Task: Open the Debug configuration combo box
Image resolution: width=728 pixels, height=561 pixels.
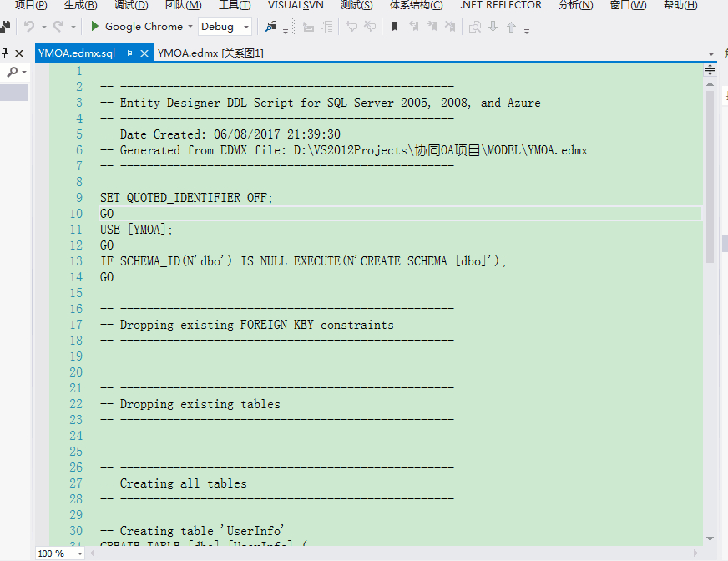Action: pos(225,27)
